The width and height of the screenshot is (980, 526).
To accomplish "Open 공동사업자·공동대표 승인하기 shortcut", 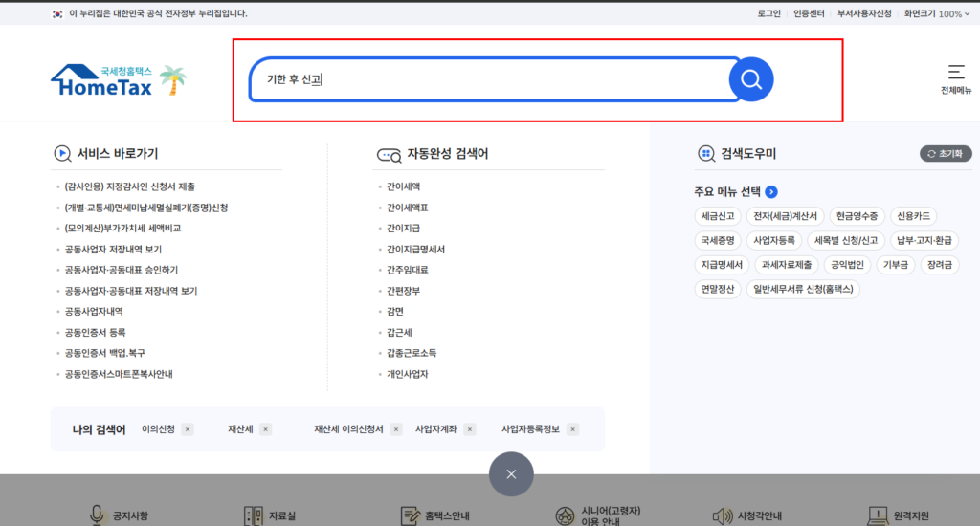I will coord(122,270).
